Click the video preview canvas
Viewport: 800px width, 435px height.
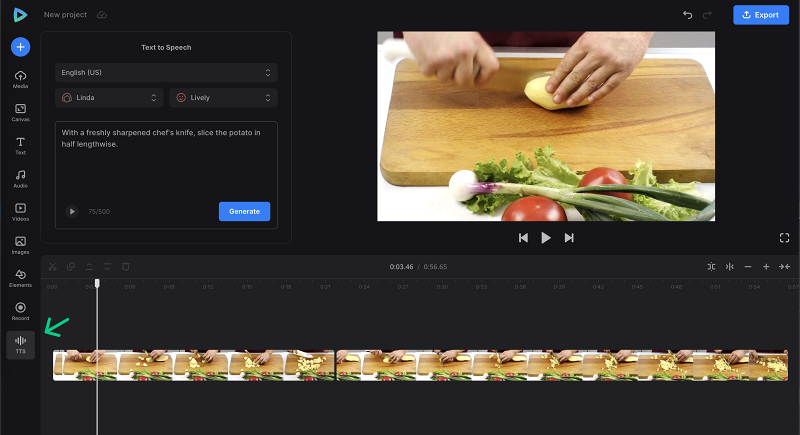(x=546, y=126)
